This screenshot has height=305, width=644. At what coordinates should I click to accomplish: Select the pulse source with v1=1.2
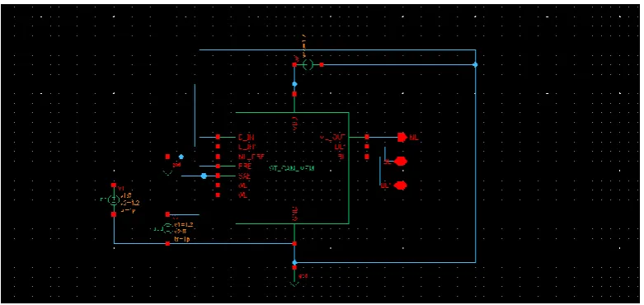click(x=167, y=228)
